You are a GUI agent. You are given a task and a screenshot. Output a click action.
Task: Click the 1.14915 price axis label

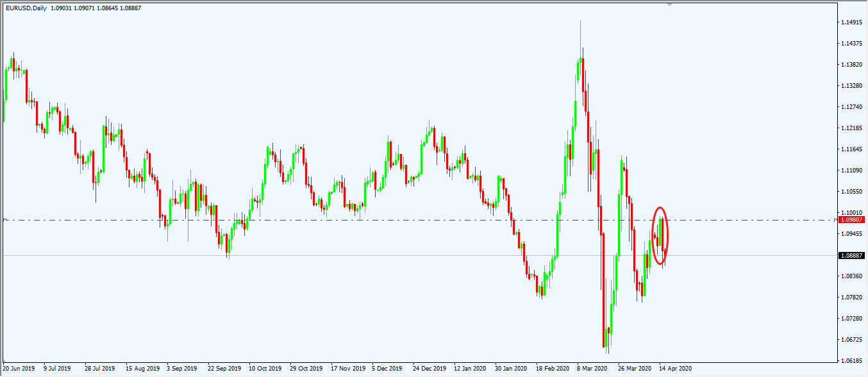(851, 23)
